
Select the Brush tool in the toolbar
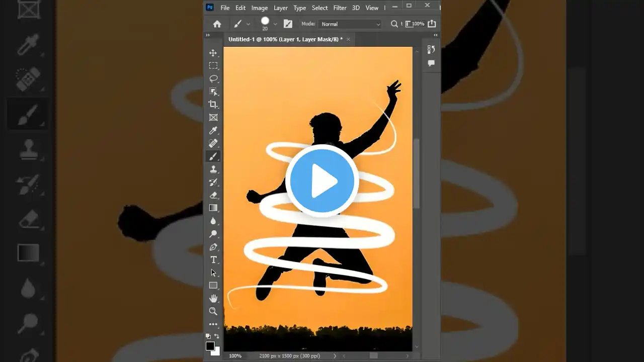[213, 156]
